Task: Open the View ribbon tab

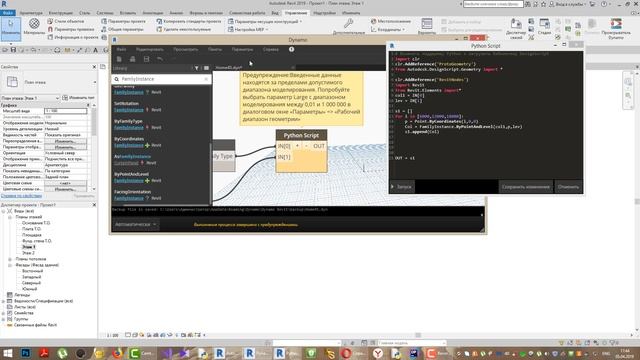Action: click(275, 13)
